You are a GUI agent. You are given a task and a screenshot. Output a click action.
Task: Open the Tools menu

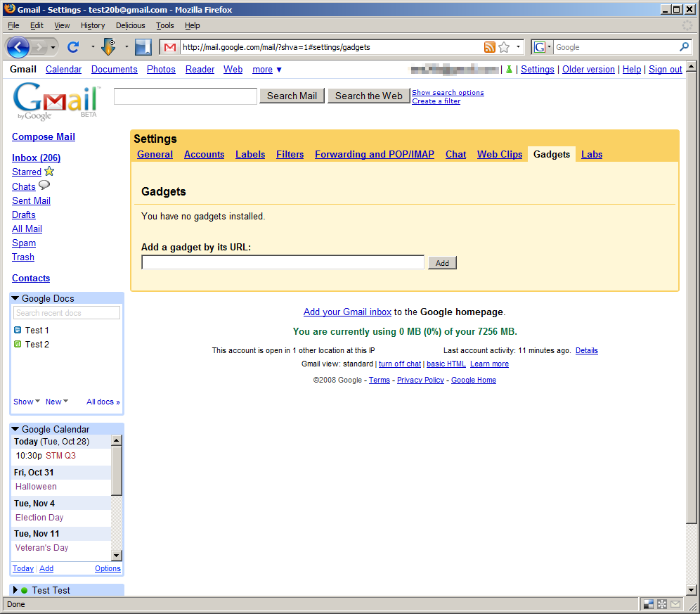pos(164,25)
